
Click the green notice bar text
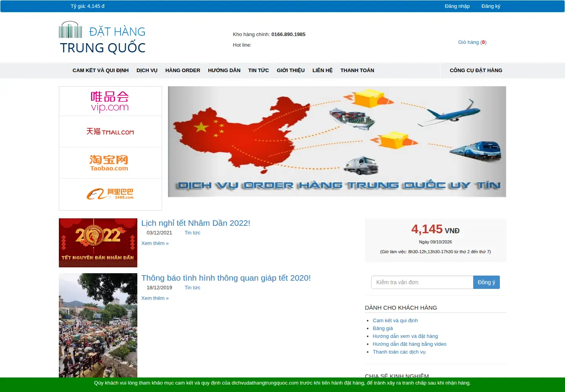[x=282, y=383]
